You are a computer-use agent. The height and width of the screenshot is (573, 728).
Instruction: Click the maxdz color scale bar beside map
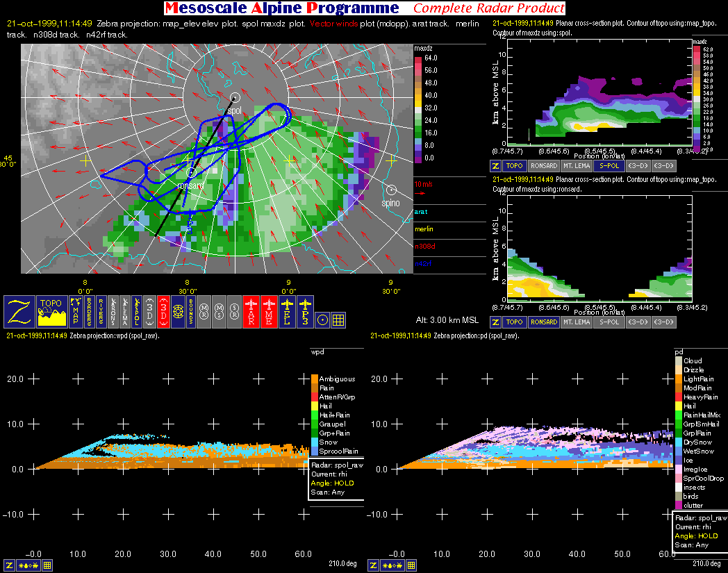click(x=418, y=108)
